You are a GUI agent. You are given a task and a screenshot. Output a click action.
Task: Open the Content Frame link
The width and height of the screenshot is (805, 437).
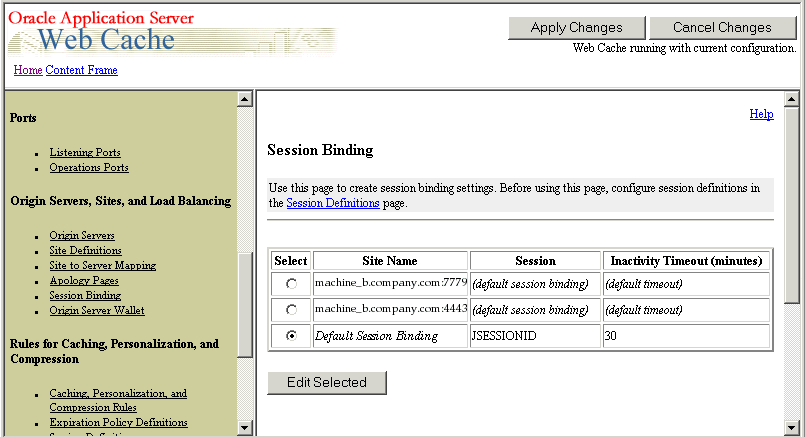(81, 70)
